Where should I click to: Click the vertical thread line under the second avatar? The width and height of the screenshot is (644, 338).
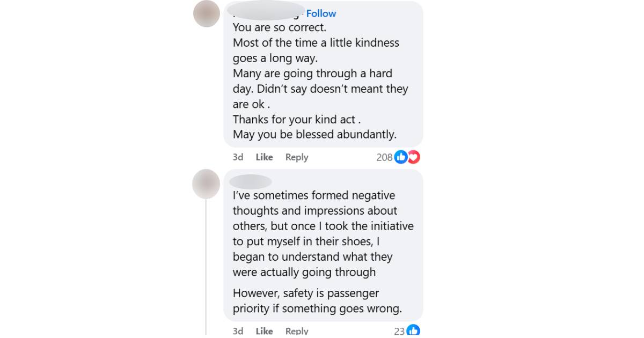(x=206, y=268)
